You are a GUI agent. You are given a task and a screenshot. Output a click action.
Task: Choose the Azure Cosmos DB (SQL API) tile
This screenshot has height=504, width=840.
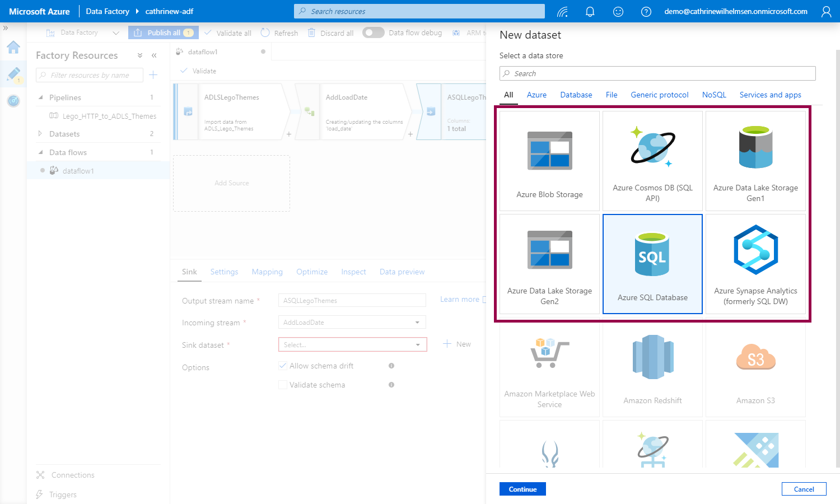[652, 161]
